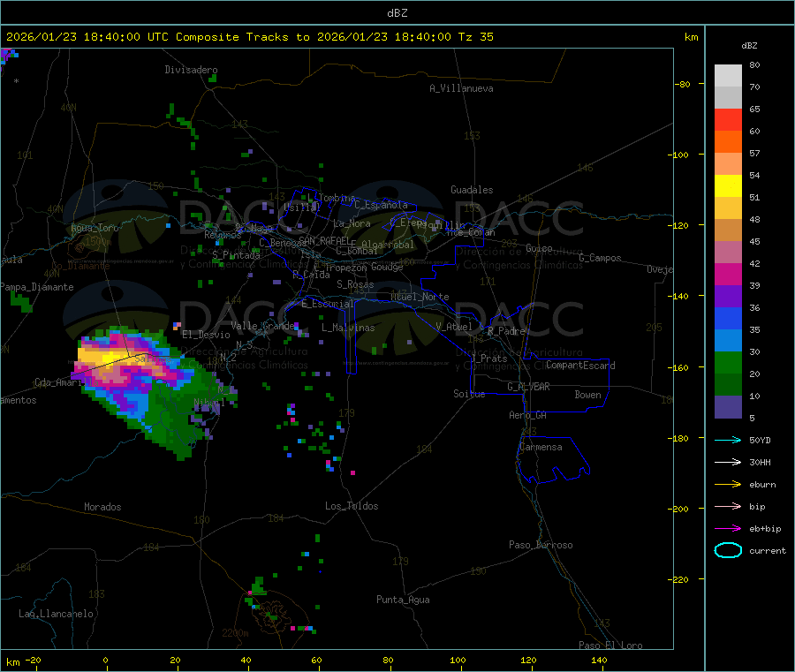The image size is (795, 672).
Task: Click the 'Valle_Grande' map label
Action: pyautogui.click(x=263, y=325)
